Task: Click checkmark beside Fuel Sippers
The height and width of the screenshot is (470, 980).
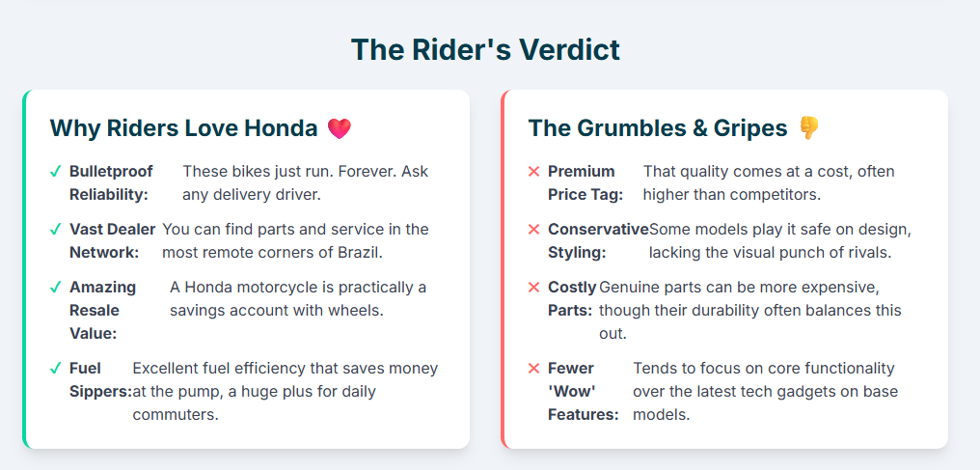Action: tap(56, 369)
